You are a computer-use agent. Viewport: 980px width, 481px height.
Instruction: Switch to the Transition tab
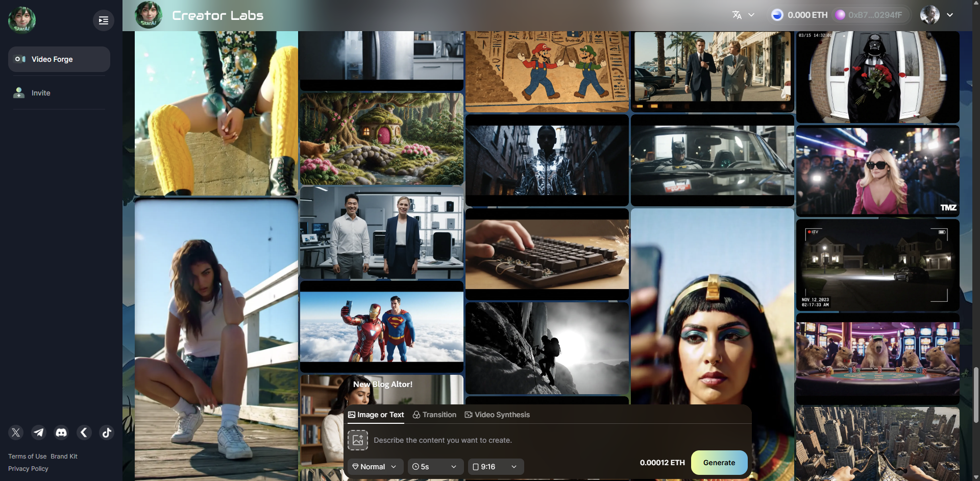click(x=434, y=415)
